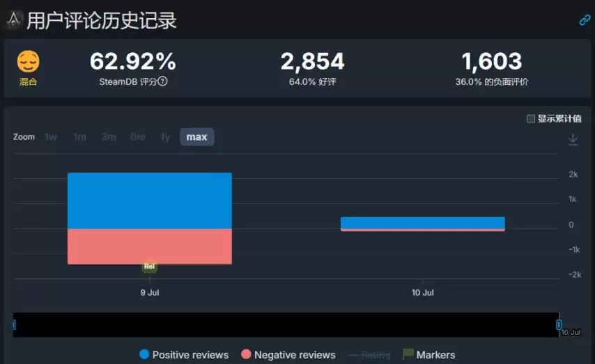
Task: Select the max zoom range button
Action: (x=196, y=137)
